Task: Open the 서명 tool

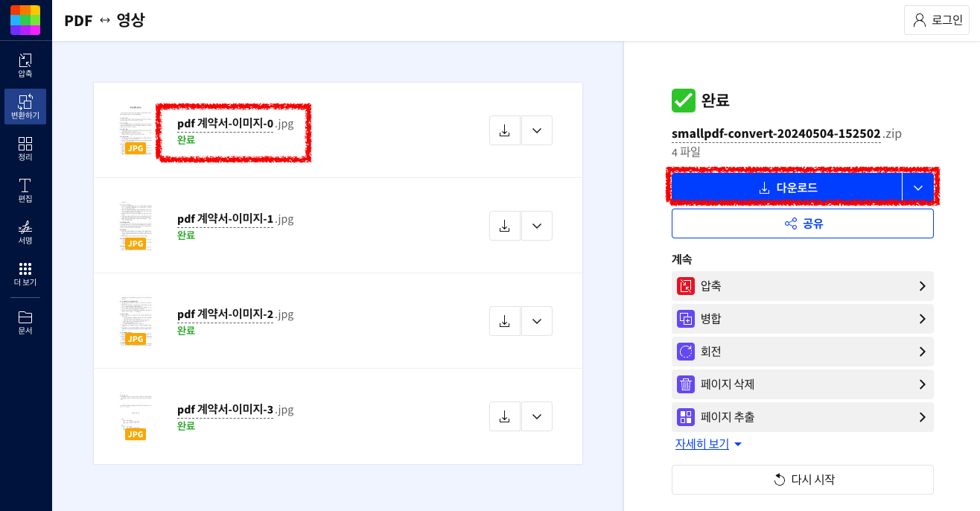Action: (x=25, y=232)
